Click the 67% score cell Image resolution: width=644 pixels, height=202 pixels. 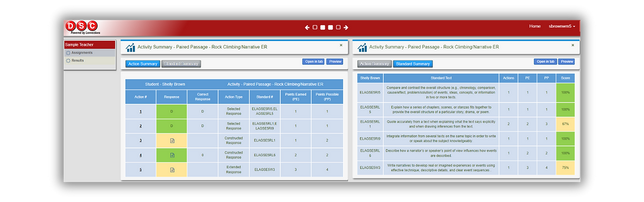[x=565, y=123]
